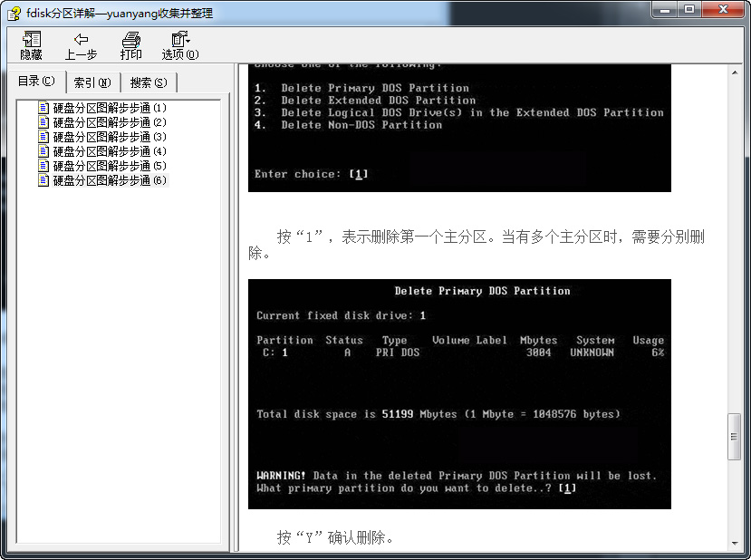Click page icon beside 硬盘分区图解步步通 (2)
This screenshot has height=560, width=751.
tap(43, 122)
